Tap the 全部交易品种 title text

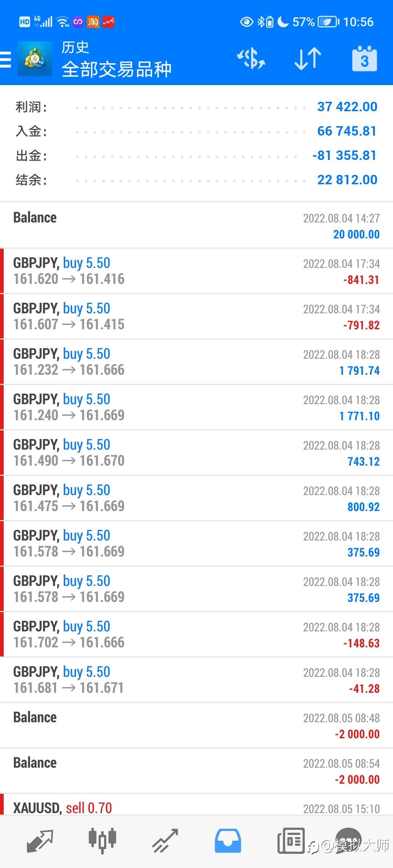(x=116, y=69)
